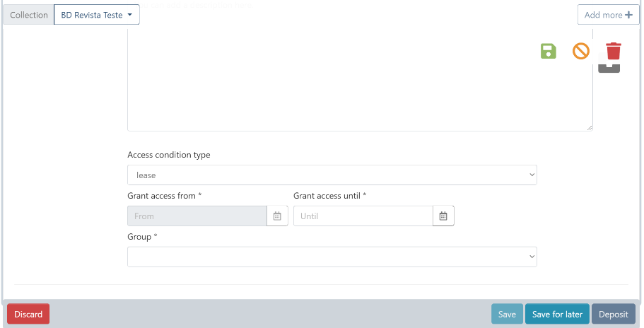Click the Group field label
Image resolution: width=644 pixels, height=328 pixels.
142,237
